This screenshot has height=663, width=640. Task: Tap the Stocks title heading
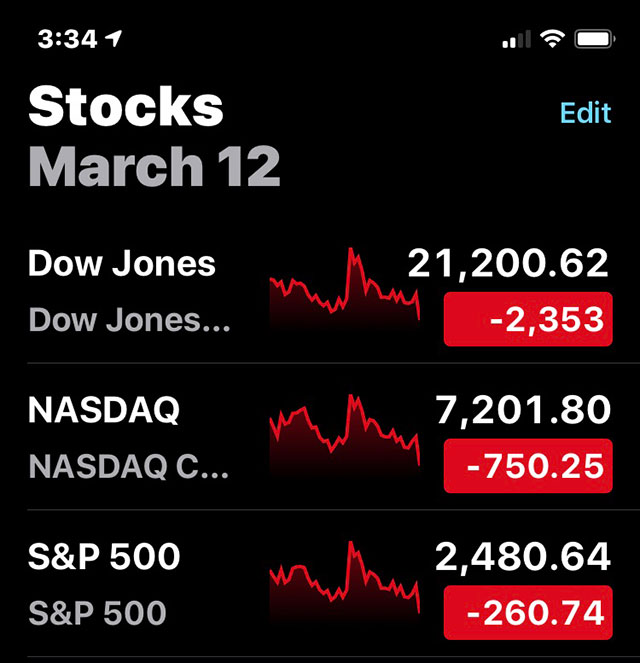pos(126,106)
